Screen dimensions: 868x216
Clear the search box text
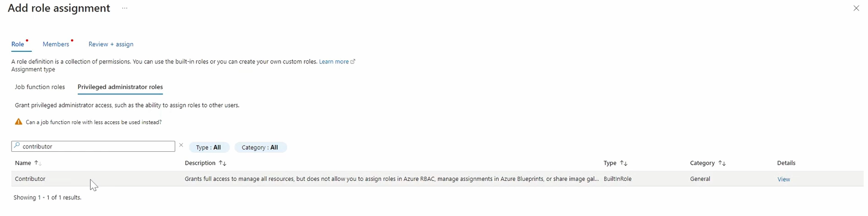181,146
